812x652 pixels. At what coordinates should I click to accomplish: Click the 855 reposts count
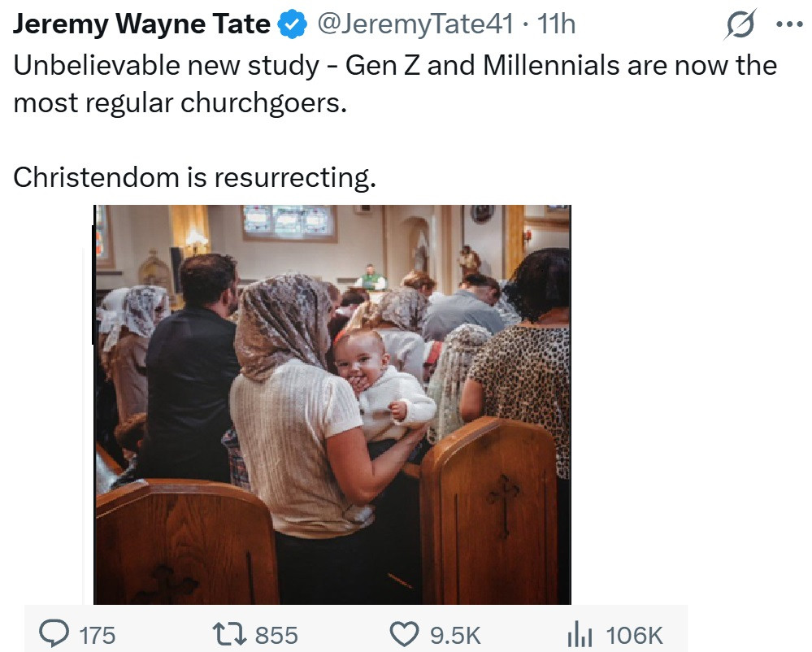coord(276,635)
